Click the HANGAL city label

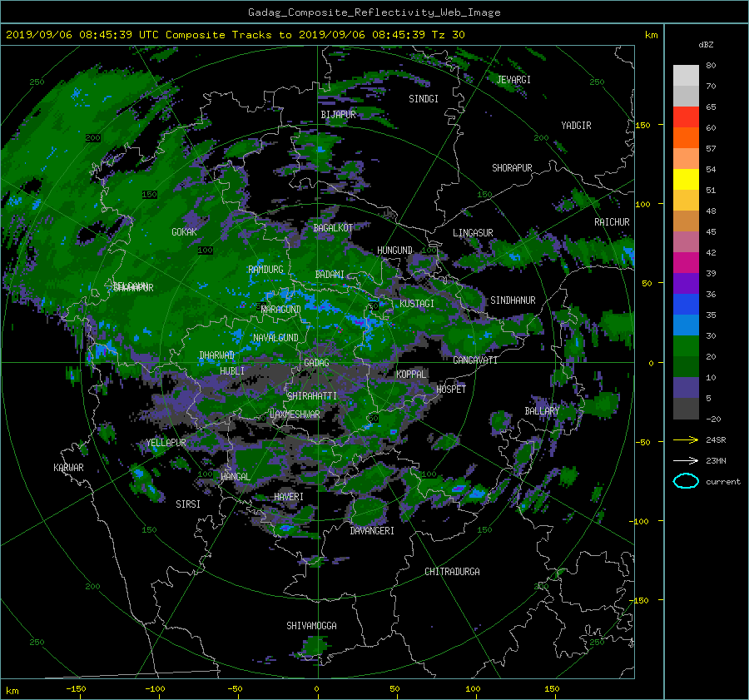click(235, 477)
